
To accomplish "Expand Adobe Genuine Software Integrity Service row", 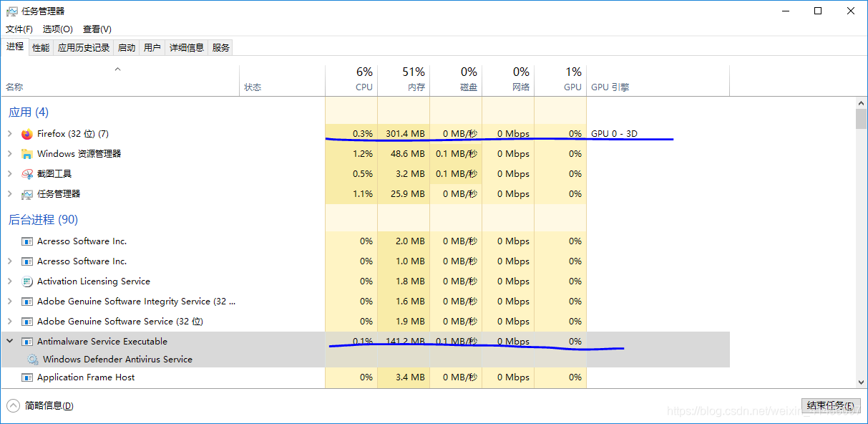I will [9, 302].
